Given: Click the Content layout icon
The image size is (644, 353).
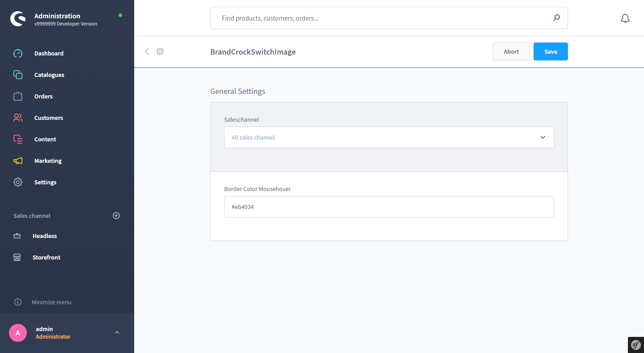Looking at the screenshot, I should click(x=18, y=139).
